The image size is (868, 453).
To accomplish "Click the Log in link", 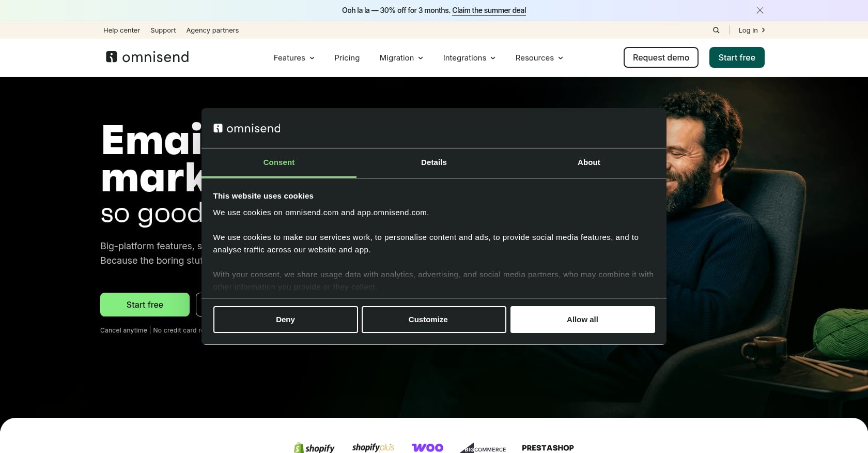I will click(748, 30).
